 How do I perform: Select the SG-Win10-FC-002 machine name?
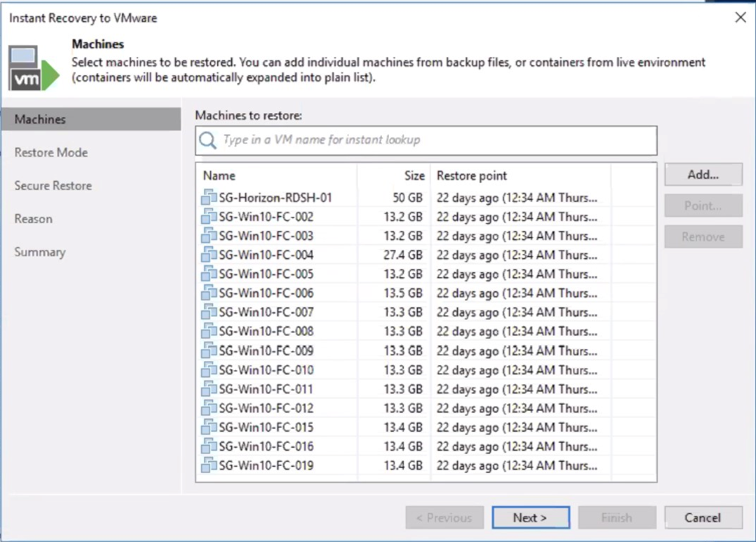(x=266, y=217)
